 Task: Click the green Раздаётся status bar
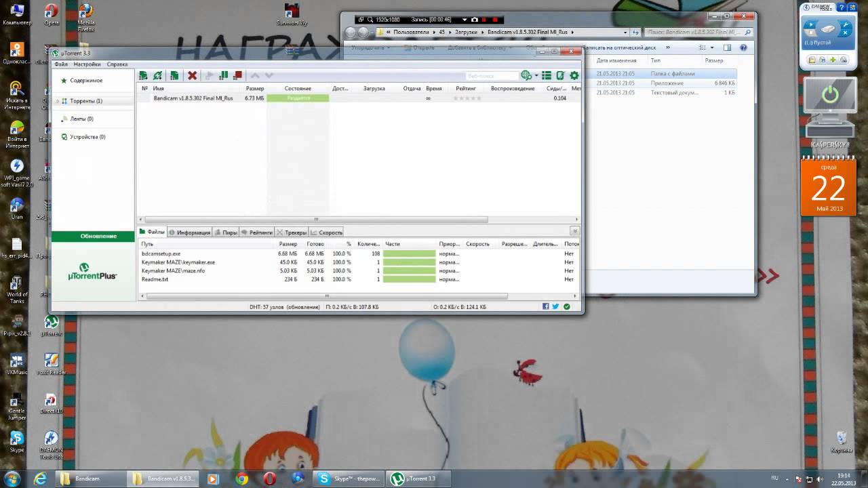coord(298,98)
